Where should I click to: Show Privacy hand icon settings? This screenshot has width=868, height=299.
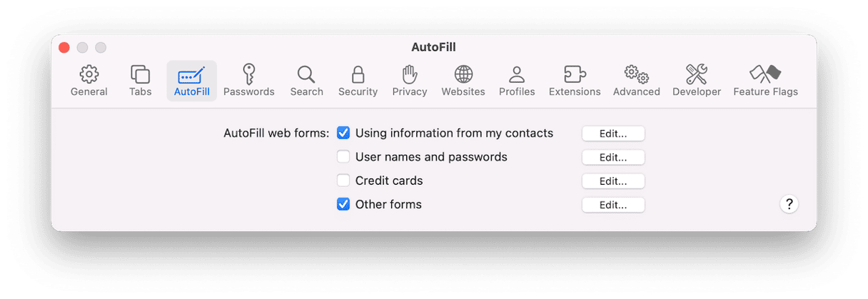click(x=410, y=81)
